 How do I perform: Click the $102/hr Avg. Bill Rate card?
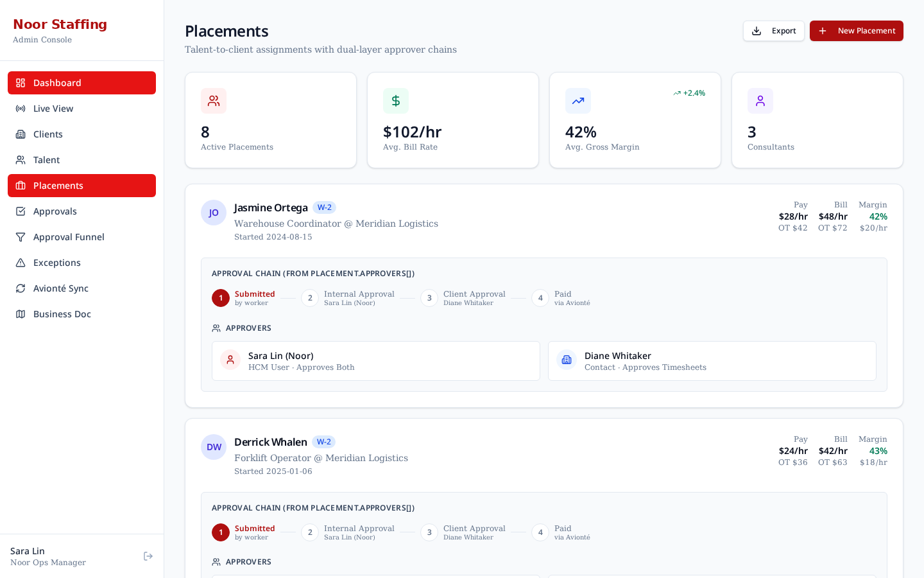point(453,120)
